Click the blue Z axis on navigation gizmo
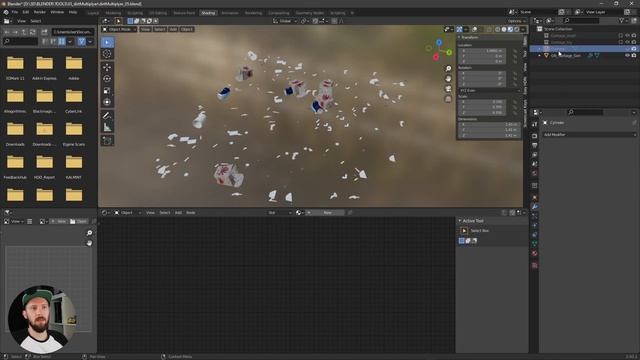This screenshot has width=640, height=360. pos(439,42)
